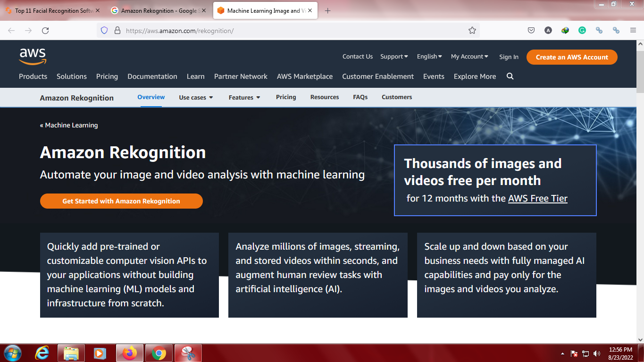This screenshot has height=362, width=644.
Task: Follow the AWS Free Tier link
Action: [x=538, y=198]
